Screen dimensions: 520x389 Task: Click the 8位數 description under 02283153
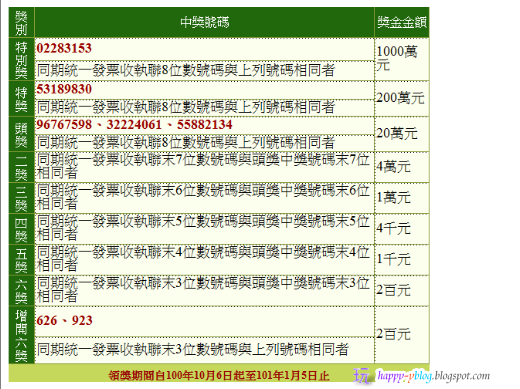(186, 71)
